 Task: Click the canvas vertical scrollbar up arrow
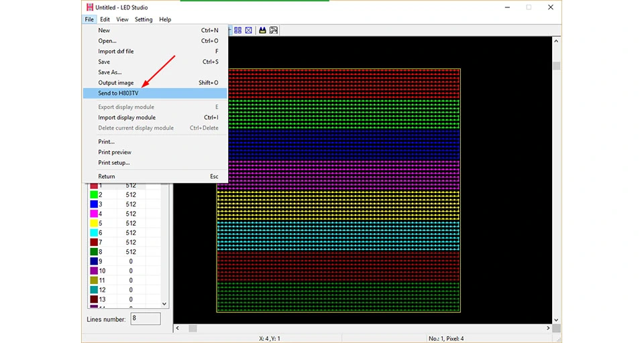coord(556,41)
